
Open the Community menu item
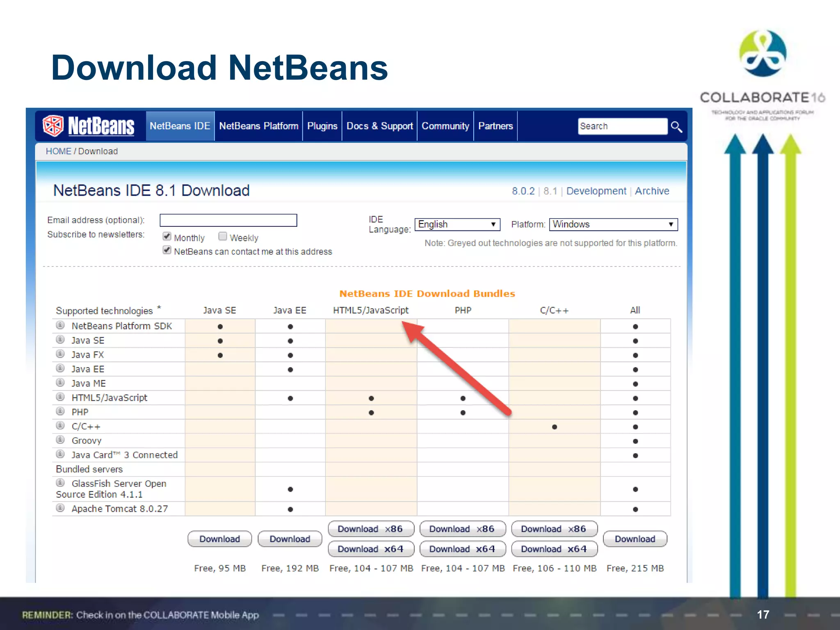[x=445, y=126]
